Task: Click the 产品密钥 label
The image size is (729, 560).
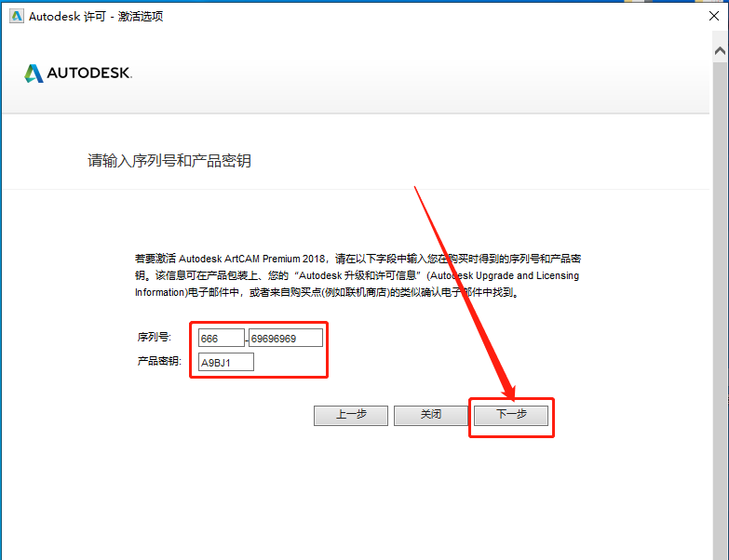Action: [160, 361]
